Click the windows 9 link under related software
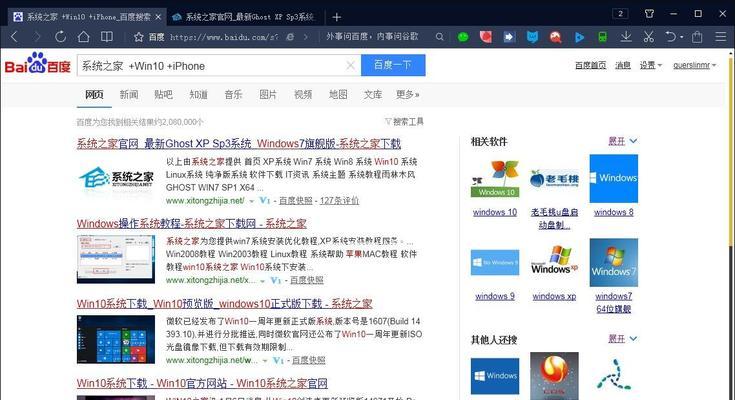The image size is (735, 400). click(495, 296)
